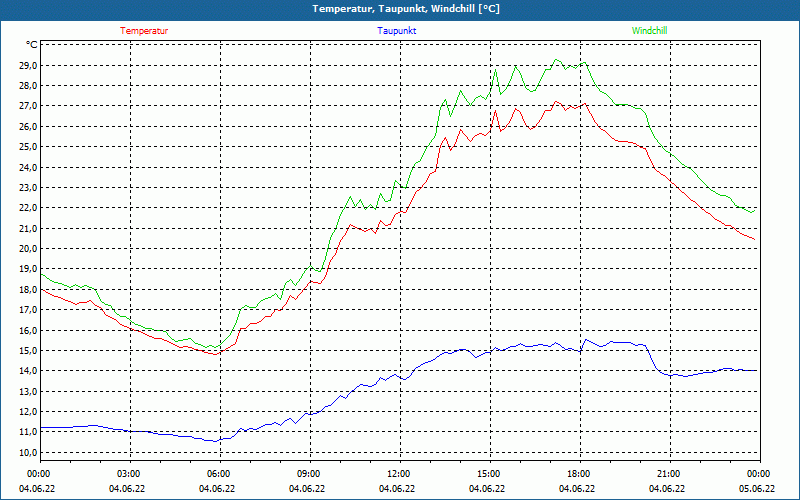
Task: Click the '25,0' y-axis value
Action: [28, 147]
